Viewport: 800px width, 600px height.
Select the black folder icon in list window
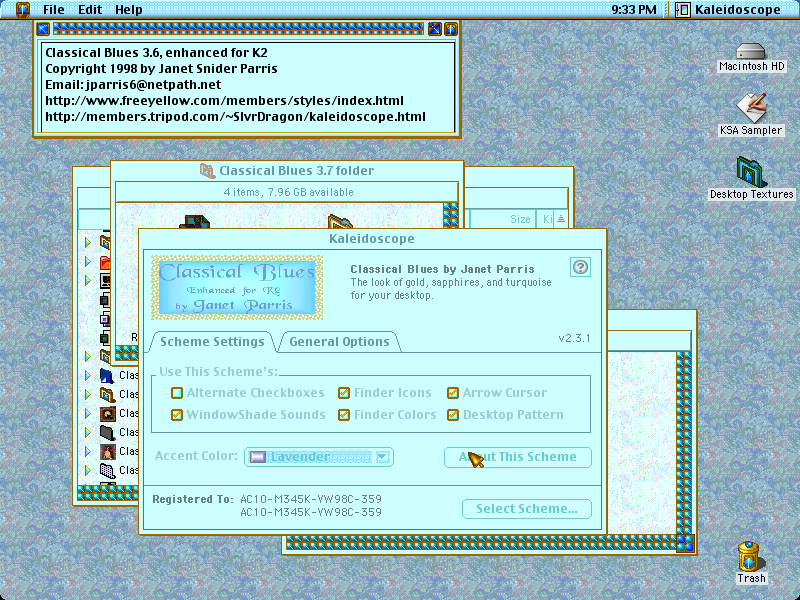(107, 432)
